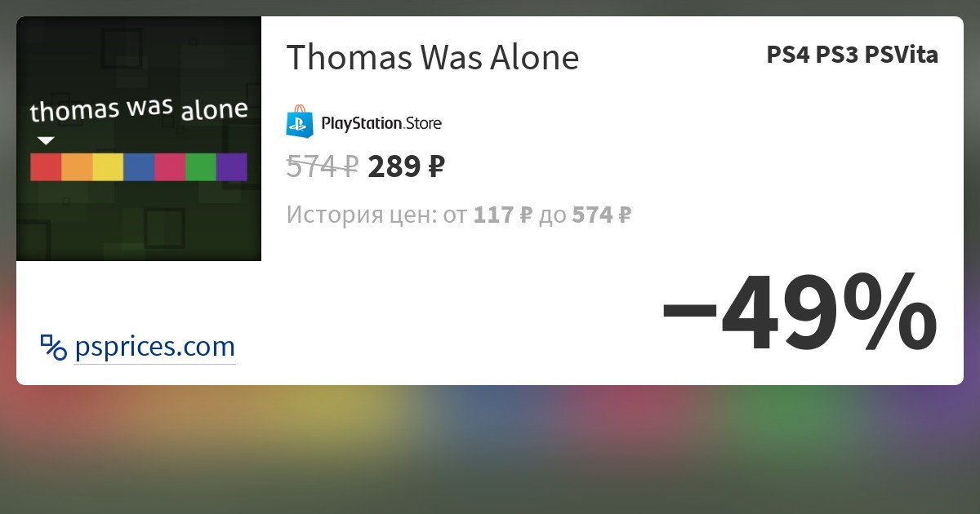
Task: Select the green square on the cover
Action: 201,166
